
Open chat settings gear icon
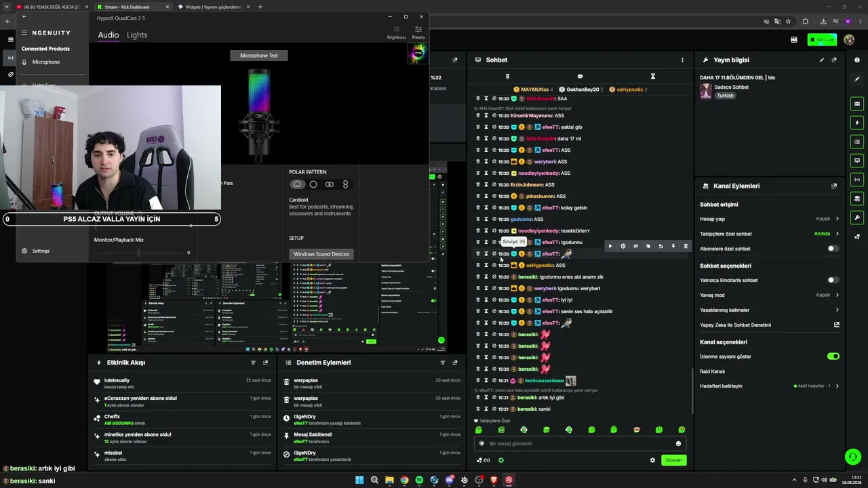tap(652, 460)
